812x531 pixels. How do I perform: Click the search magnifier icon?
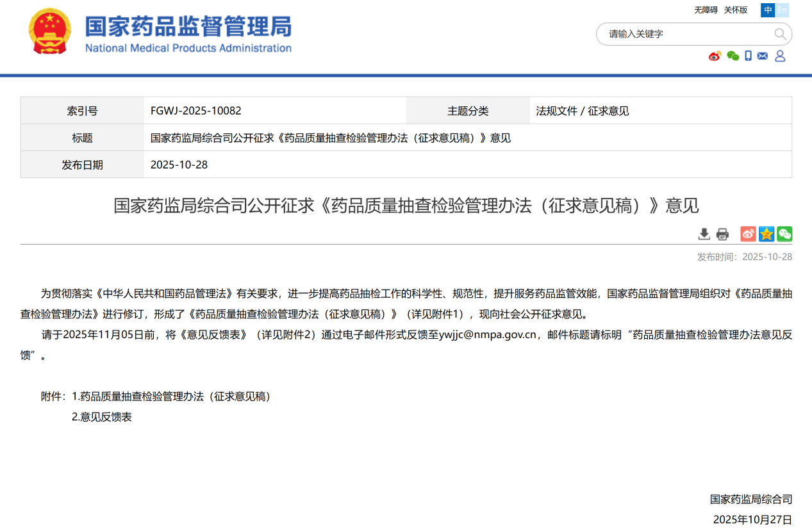780,34
